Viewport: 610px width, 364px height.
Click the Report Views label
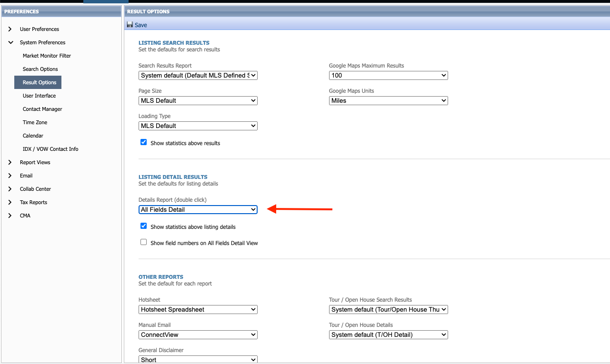(35, 162)
